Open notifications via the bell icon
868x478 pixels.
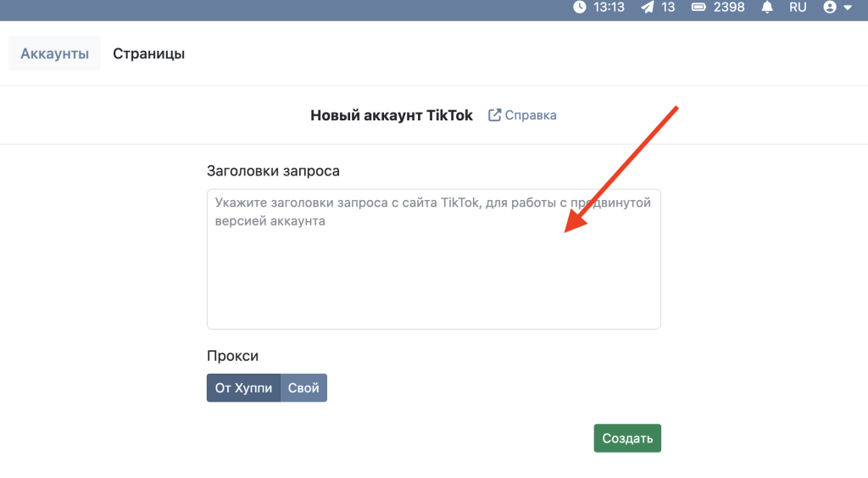pos(768,7)
